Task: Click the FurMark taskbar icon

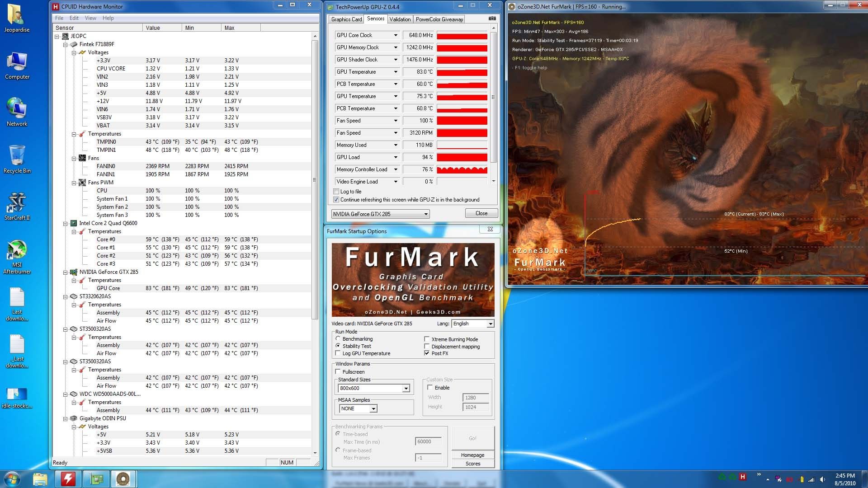Action: [x=123, y=479]
